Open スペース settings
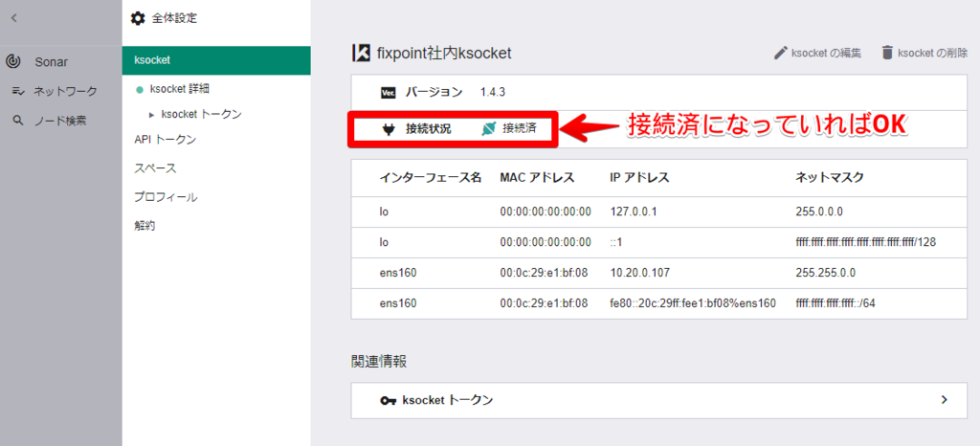 pos(155,168)
